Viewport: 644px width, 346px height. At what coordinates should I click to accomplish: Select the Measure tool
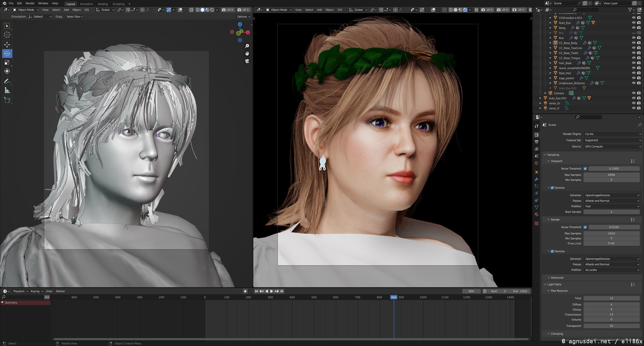7,90
